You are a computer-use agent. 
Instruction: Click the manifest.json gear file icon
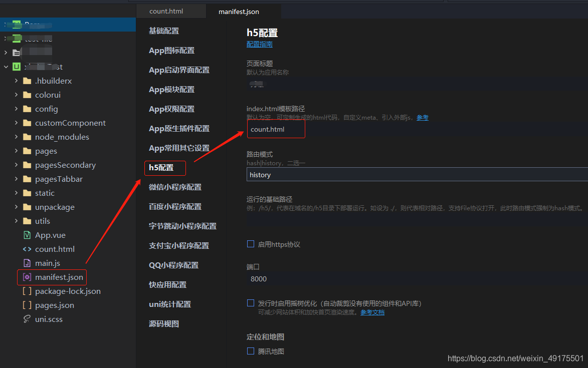27,277
